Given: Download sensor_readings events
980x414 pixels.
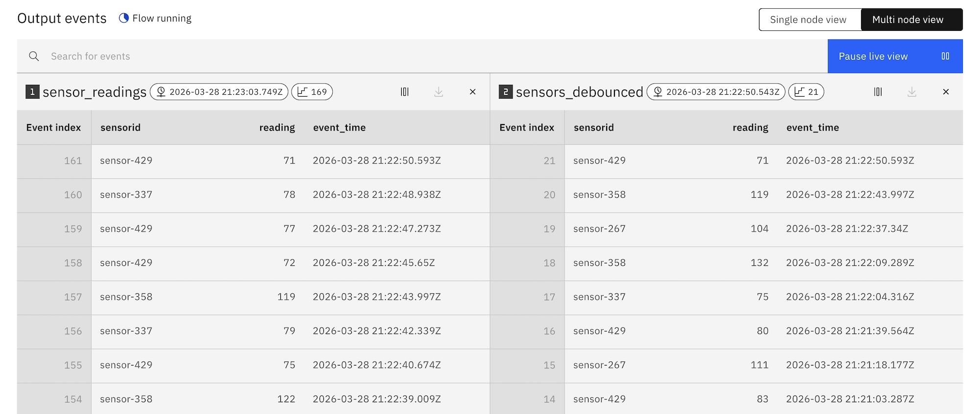Looking at the screenshot, I should click(x=439, y=92).
